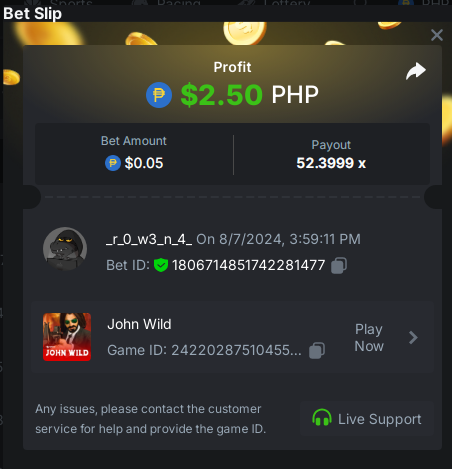Click the $2.50 profit amount
The height and width of the screenshot is (469, 452).
[x=222, y=95]
